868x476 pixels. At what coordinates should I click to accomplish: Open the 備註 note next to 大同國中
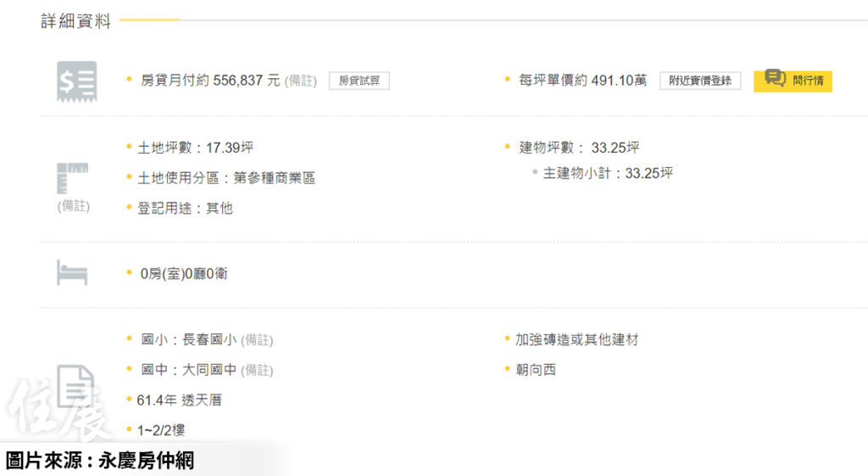pyautogui.click(x=257, y=371)
